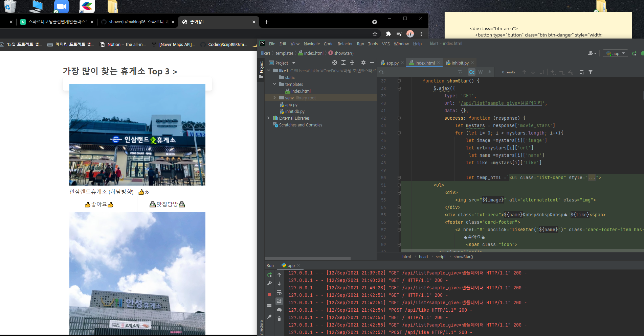Expand the venv library root folder
644x336 pixels.
[x=275, y=98]
